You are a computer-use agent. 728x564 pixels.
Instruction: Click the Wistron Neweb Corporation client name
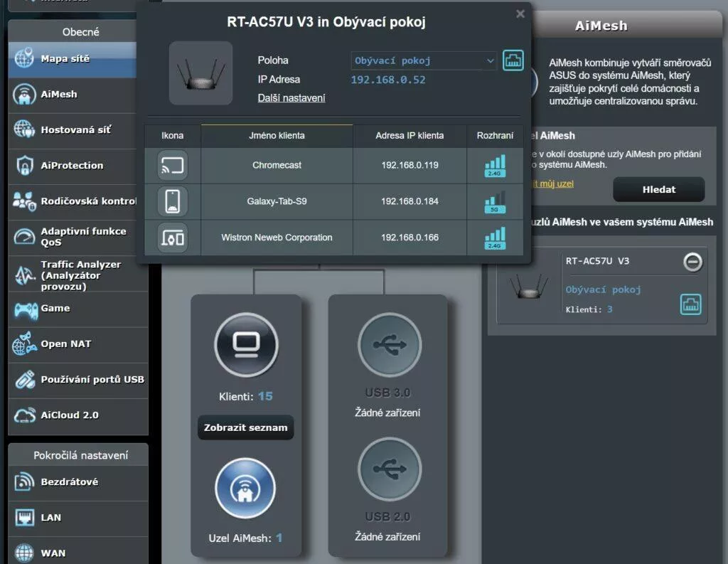pyautogui.click(x=277, y=238)
